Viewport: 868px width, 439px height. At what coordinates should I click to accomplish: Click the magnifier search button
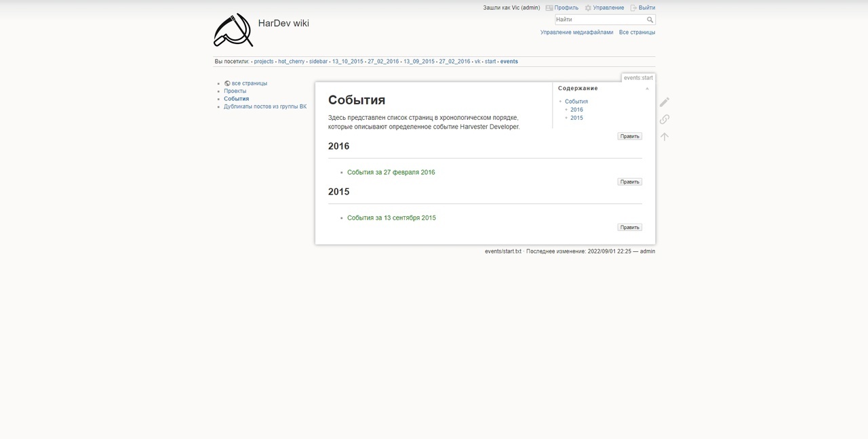[x=650, y=20]
